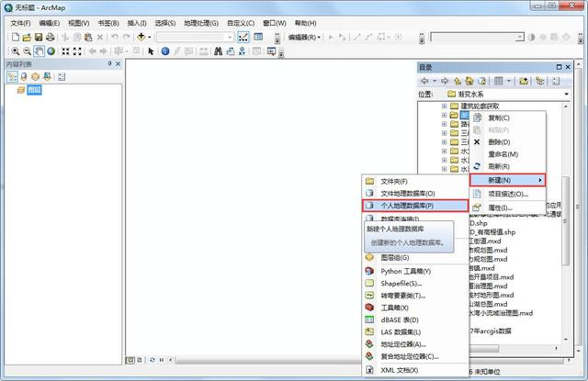Select 刷新(R) in the context menu
Viewport: 588px width, 381px height.
coord(508,166)
